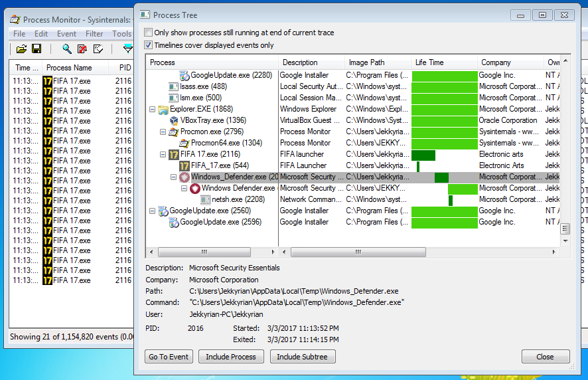The height and width of the screenshot is (380, 588).
Task: Click the Save floppy icon in Process Monitor
Action: 37,48
